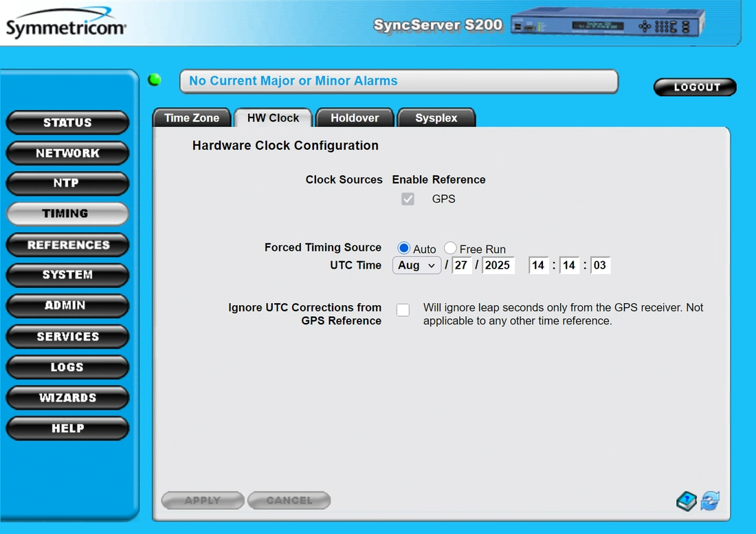The height and width of the screenshot is (534, 756).
Task: Open the REFERENCES section
Action: click(x=67, y=245)
